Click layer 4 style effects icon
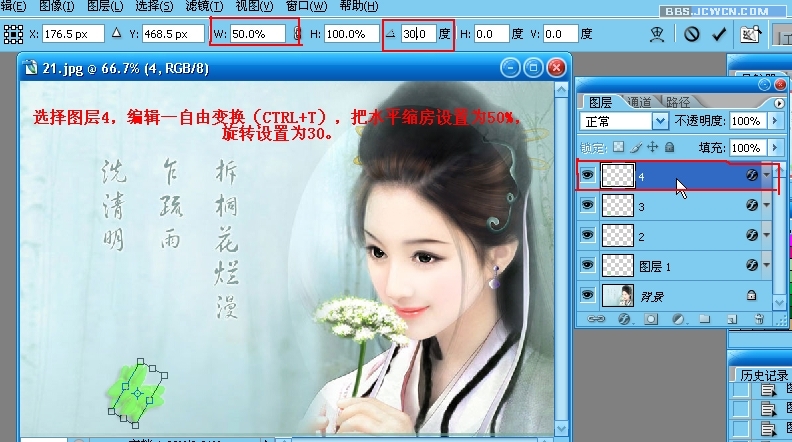Viewport: 792px width, 442px height. pyautogui.click(x=752, y=175)
